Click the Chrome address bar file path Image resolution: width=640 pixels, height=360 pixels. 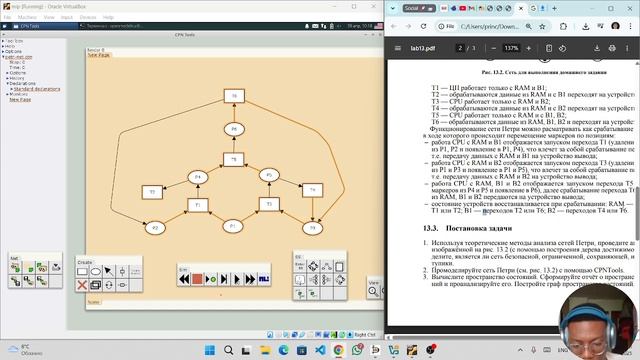(490, 26)
